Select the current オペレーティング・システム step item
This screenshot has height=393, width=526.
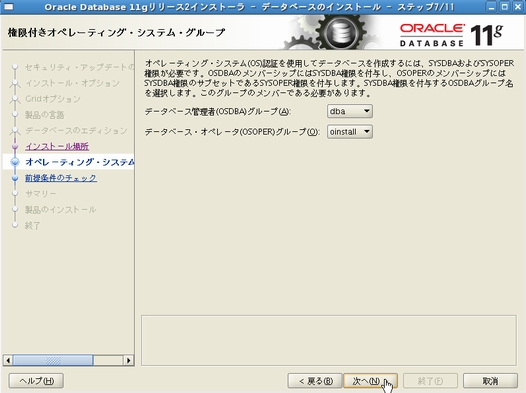pos(68,162)
